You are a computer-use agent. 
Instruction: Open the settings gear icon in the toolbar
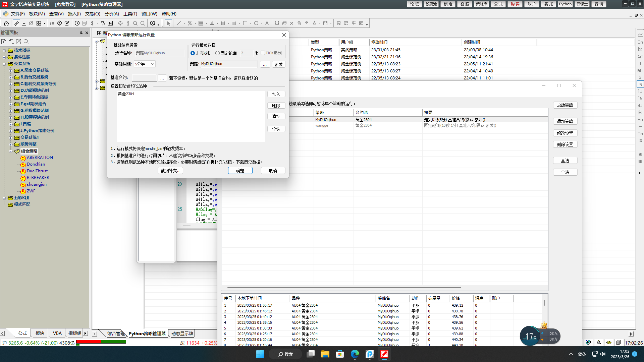coord(153,23)
